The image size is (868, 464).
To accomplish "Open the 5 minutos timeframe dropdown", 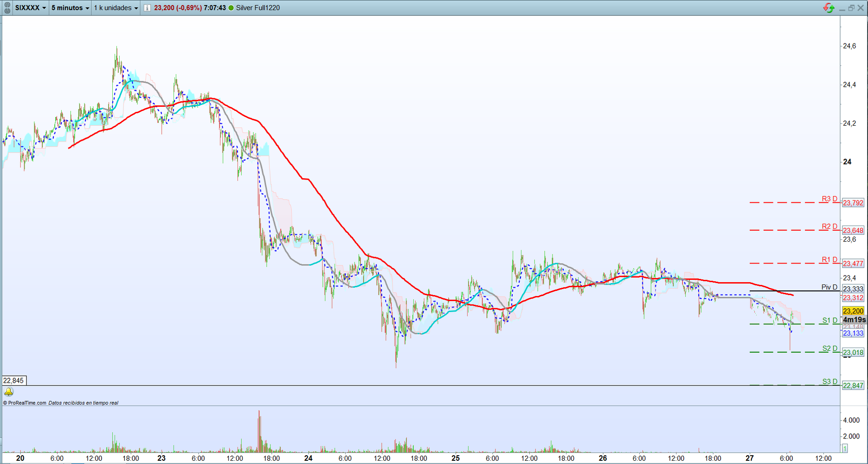I will coord(70,8).
